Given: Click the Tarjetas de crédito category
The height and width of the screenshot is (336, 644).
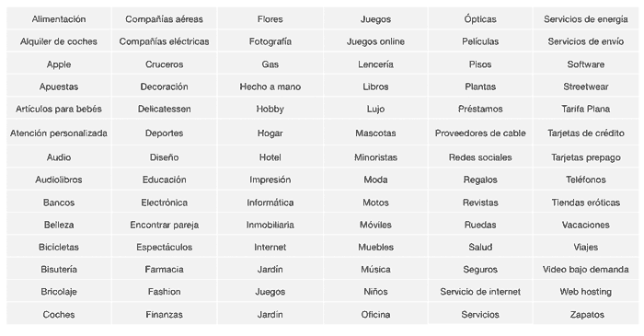Looking at the screenshot, I should pyautogui.click(x=586, y=133).
